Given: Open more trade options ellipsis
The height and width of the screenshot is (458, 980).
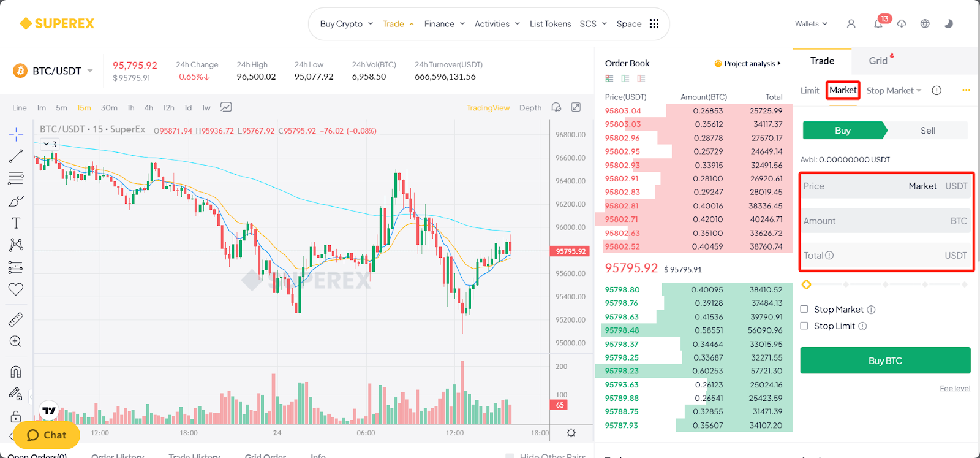Looking at the screenshot, I should 966,90.
